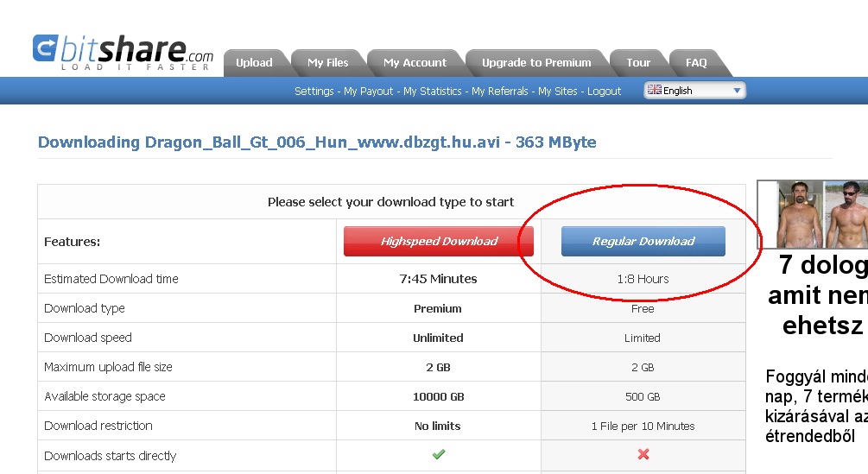
Task: Open the Tour tab
Action: (638, 62)
